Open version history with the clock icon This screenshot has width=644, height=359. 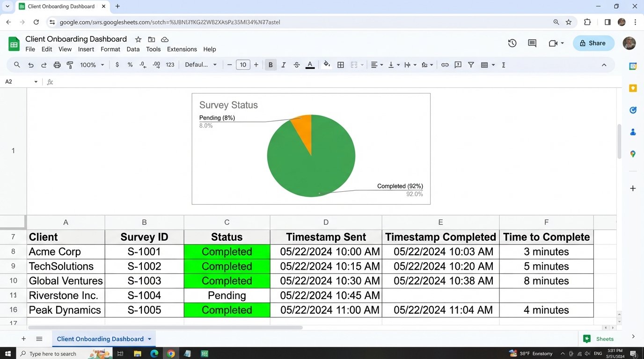pyautogui.click(x=512, y=43)
